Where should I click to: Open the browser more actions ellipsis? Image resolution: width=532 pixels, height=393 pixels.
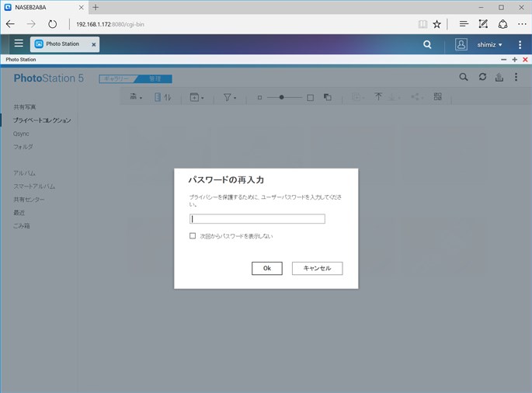522,24
